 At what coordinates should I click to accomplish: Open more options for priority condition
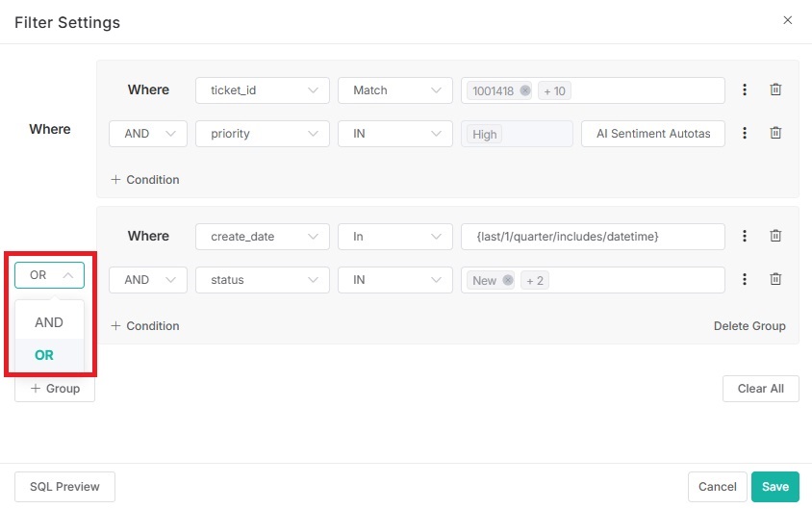coord(745,134)
